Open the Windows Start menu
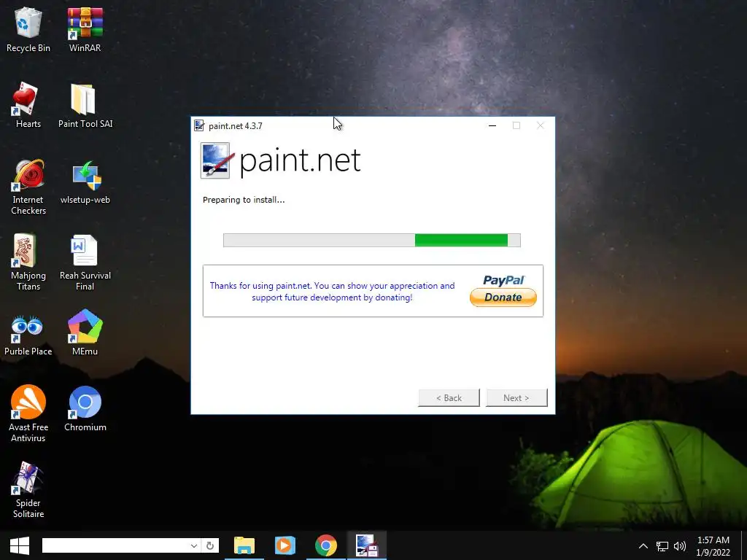Image resolution: width=747 pixels, height=560 pixels. tap(20, 545)
